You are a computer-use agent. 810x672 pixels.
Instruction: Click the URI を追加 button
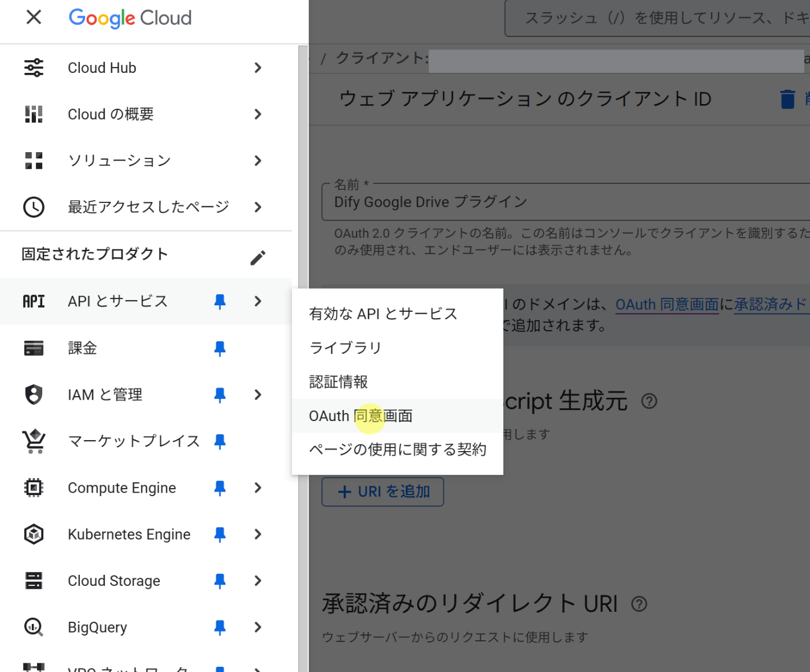[x=383, y=492]
